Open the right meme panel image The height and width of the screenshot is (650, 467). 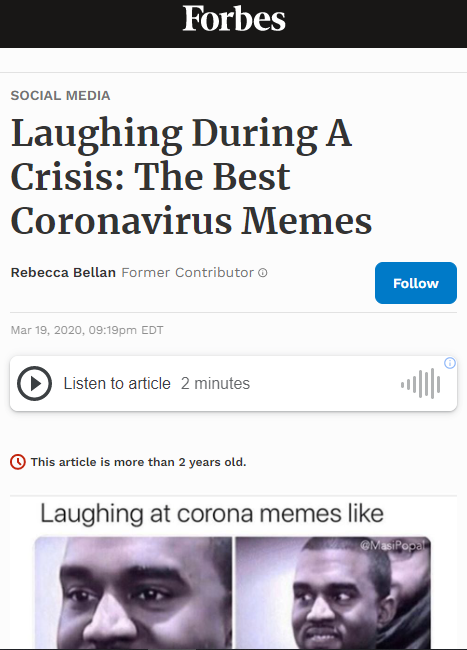(x=333, y=593)
